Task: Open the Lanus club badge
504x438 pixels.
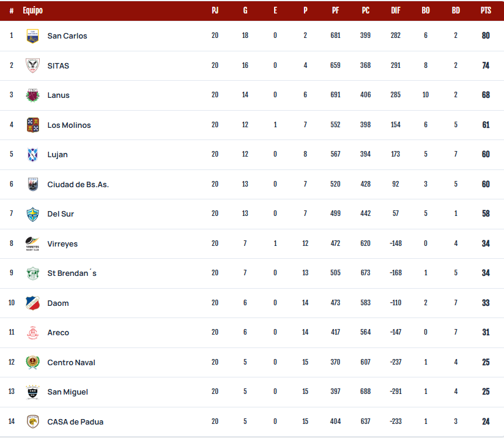Action: tap(32, 95)
